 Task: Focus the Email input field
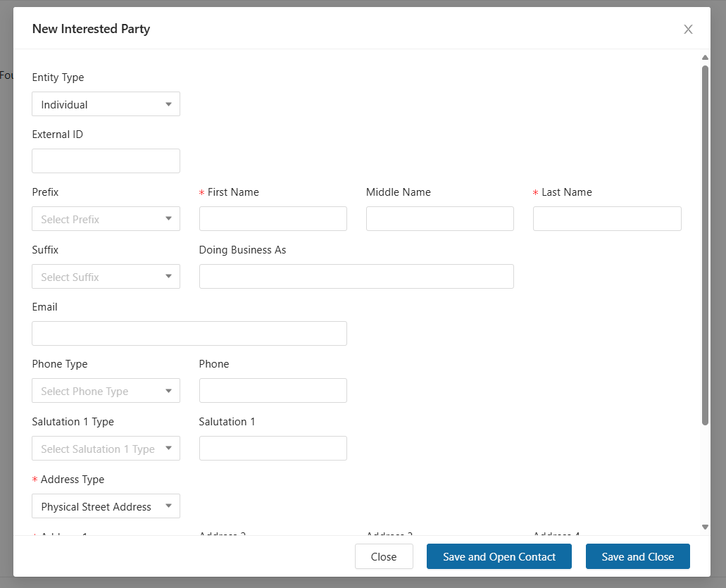click(x=189, y=333)
